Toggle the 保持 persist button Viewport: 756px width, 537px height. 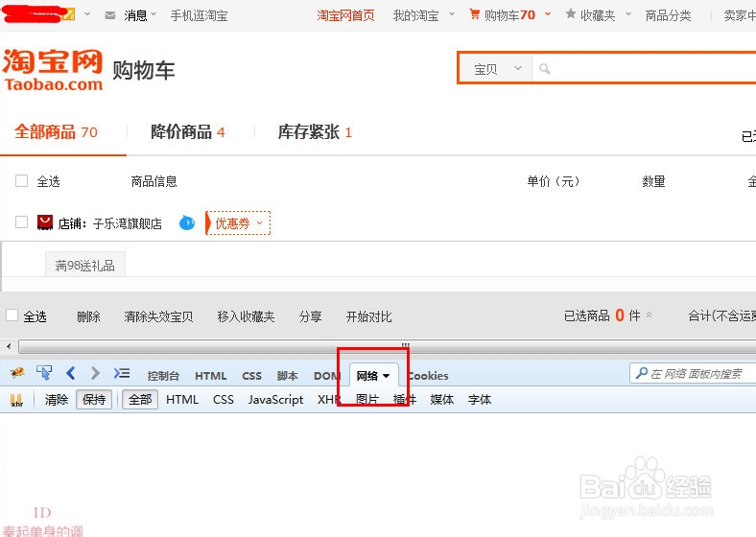[94, 400]
